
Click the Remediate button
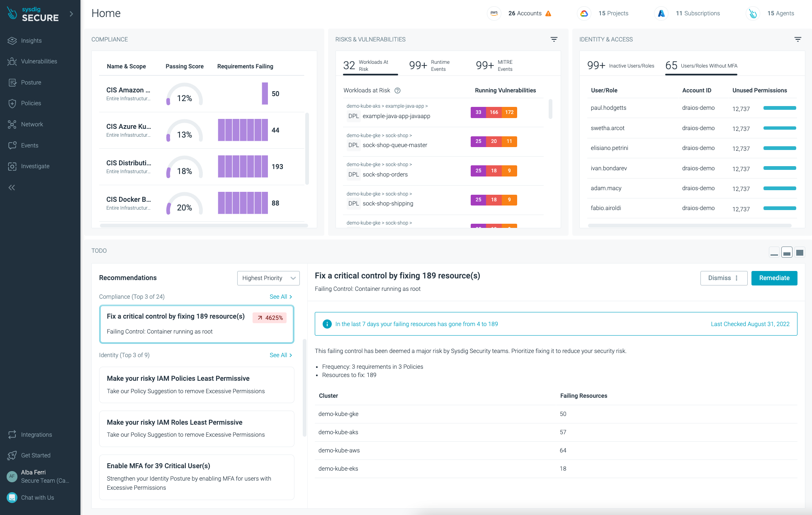(x=774, y=278)
